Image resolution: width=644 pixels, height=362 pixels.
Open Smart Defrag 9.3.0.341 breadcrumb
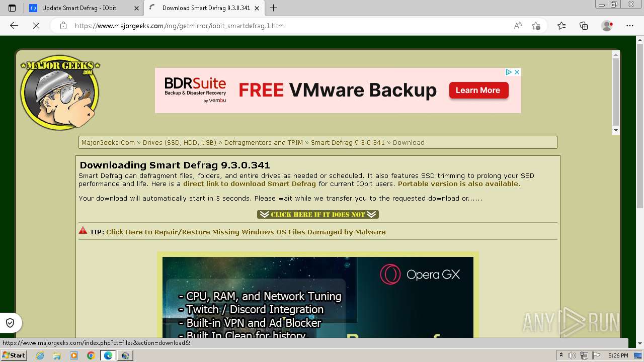pos(348,142)
